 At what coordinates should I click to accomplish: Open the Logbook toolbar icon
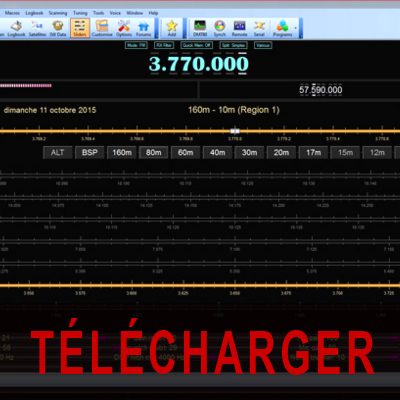click(x=16, y=28)
